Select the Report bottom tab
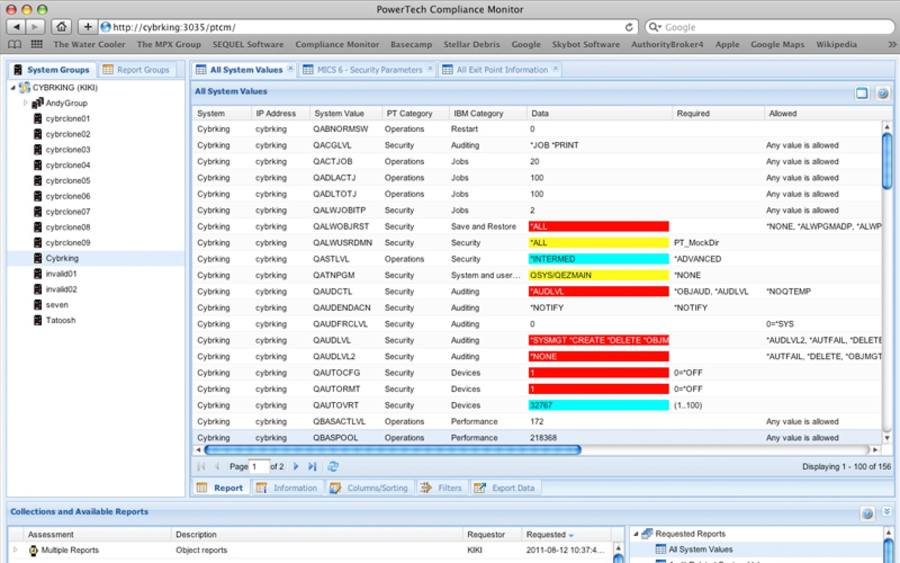Image resolution: width=900 pixels, height=563 pixels. 220,488
